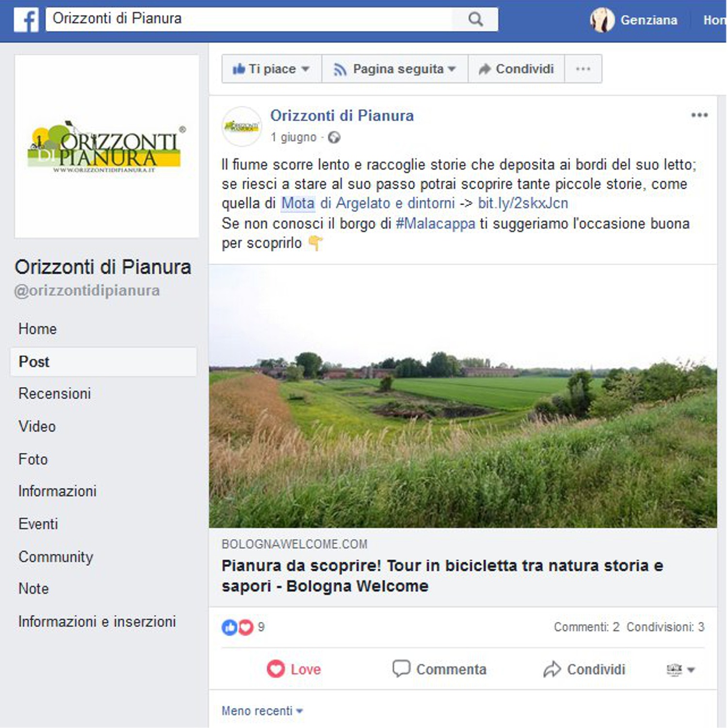Image resolution: width=728 pixels, height=728 pixels.
Task: Click the Commenta button under the post
Action: coord(439,669)
